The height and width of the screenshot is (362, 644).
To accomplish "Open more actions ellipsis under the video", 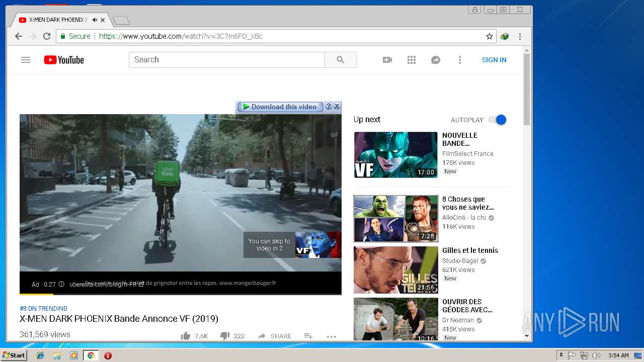I will pyautogui.click(x=331, y=336).
